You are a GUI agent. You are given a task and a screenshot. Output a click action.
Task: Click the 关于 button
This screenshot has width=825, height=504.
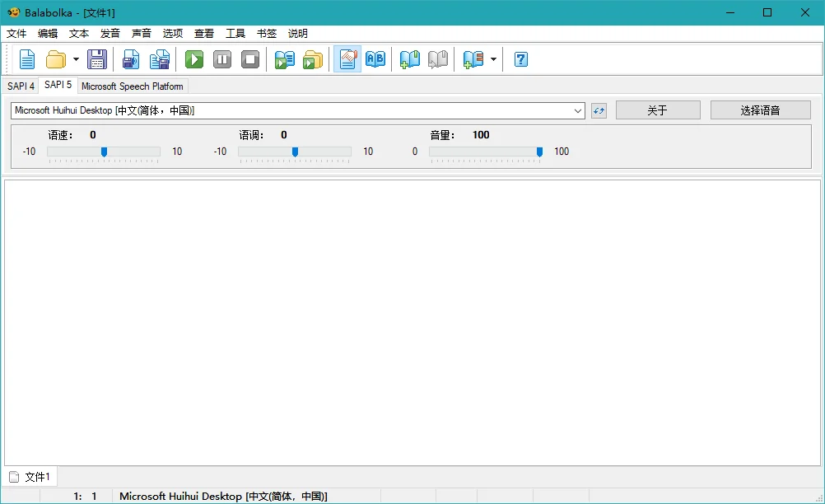pos(658,110)
